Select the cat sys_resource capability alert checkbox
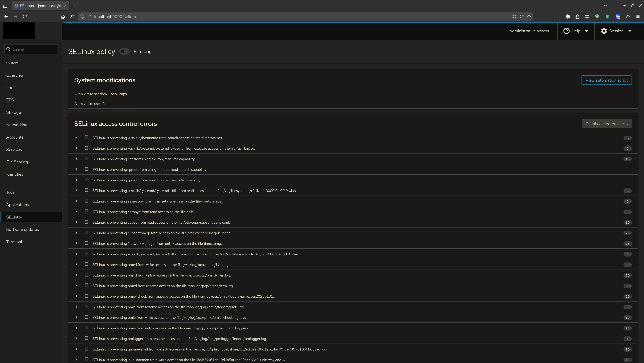Screen dimensions: 644x363 [x=87, y=159]
